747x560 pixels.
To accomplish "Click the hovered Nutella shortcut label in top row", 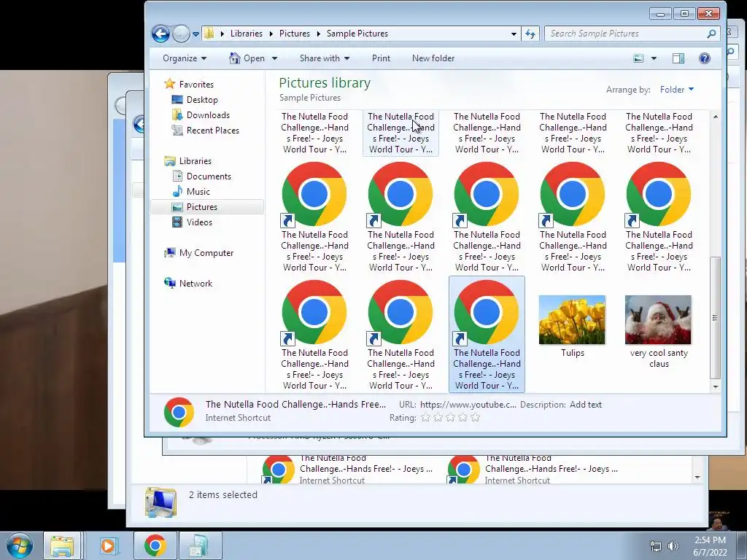I will pos(400,133).
